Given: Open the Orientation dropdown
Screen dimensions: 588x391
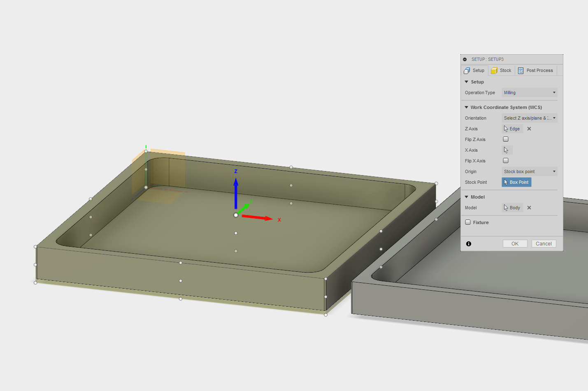Looking at the screenshot, I should click(x=530, y=118).
